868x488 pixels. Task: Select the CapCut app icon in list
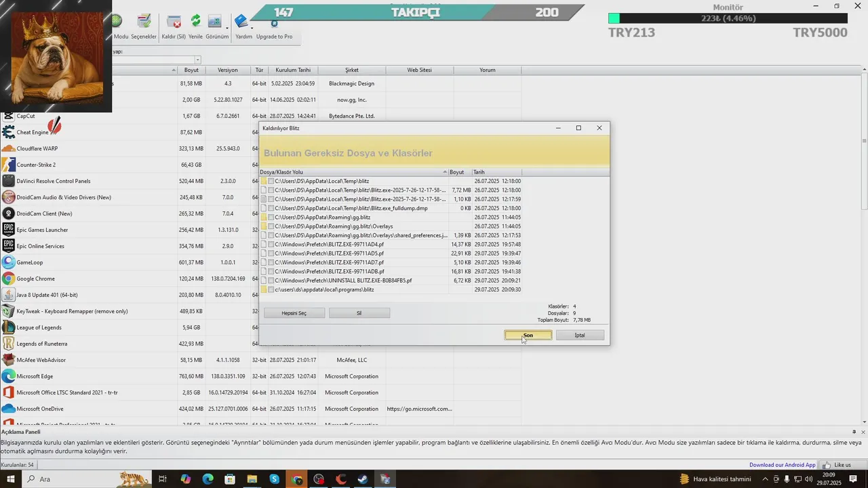[8, 116]
